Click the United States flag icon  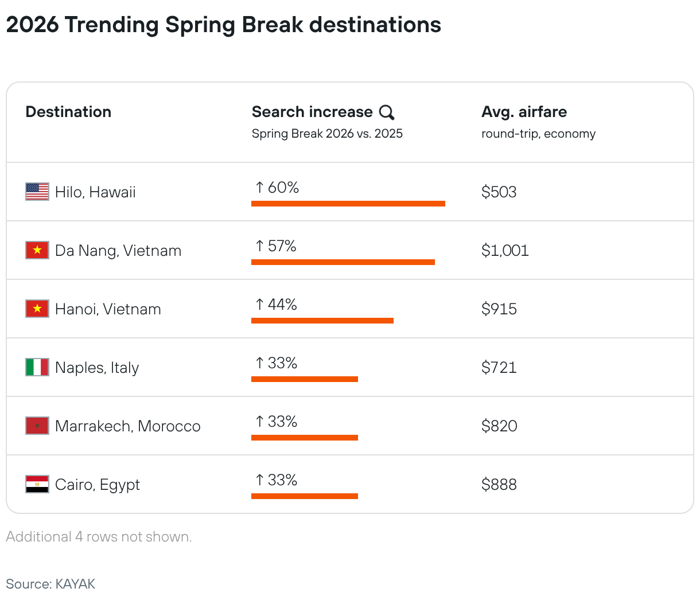(37, 192)
